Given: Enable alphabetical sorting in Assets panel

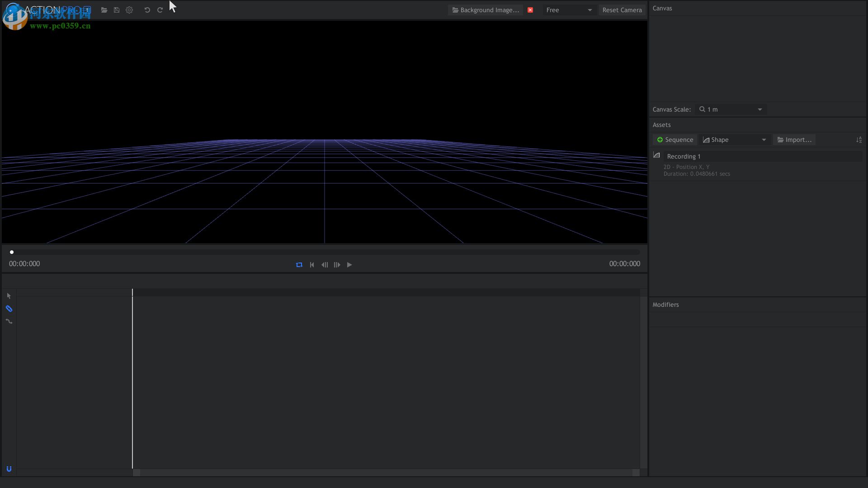Looking at the screenshot, I should [x=859, y=140].
